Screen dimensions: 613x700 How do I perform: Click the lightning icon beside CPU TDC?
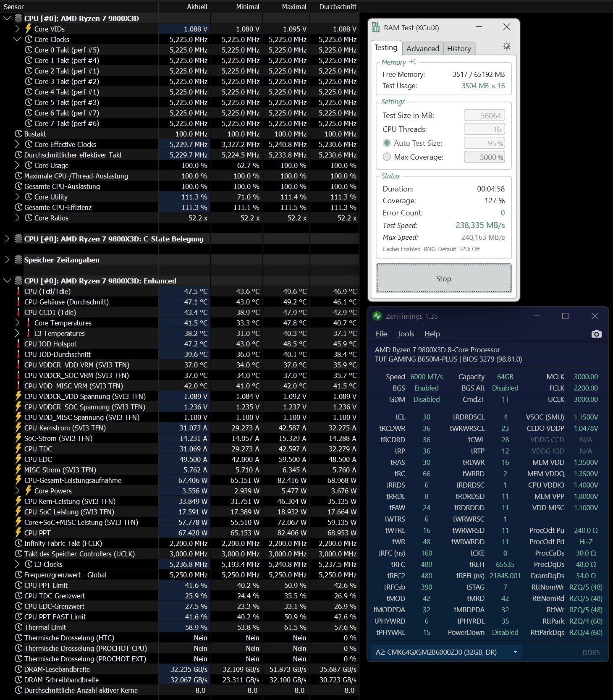(x=18, y=449)
